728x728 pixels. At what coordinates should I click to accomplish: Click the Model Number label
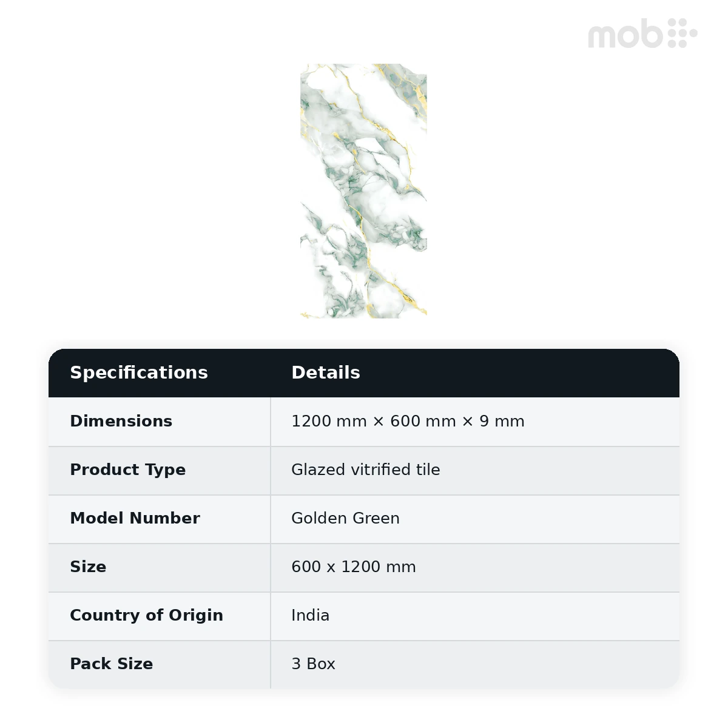pyautogui.click(x=135, y=518)
